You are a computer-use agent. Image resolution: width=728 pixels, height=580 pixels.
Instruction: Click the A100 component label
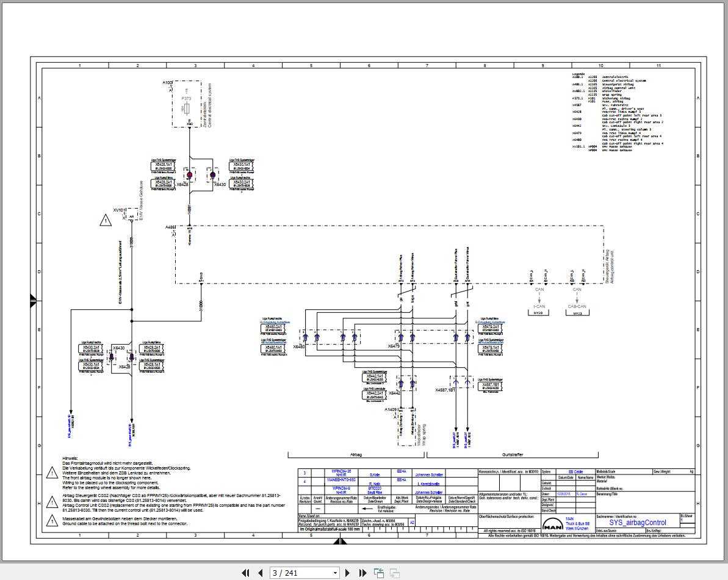(167, 82)
